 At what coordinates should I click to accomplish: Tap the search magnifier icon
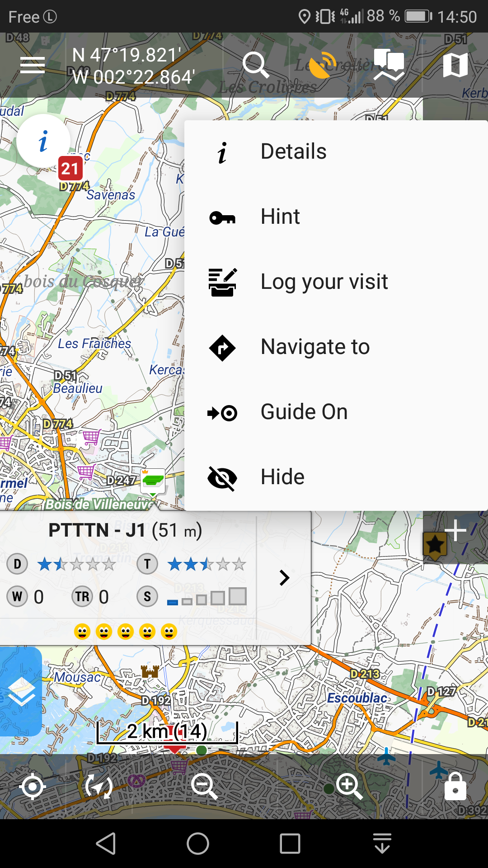coord(255,66)
